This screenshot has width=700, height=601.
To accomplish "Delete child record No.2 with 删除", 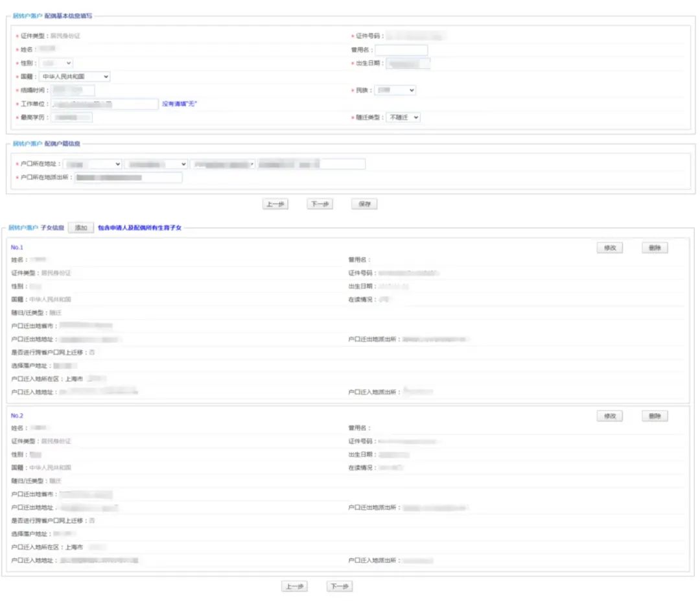I will [x=655, y=416].
